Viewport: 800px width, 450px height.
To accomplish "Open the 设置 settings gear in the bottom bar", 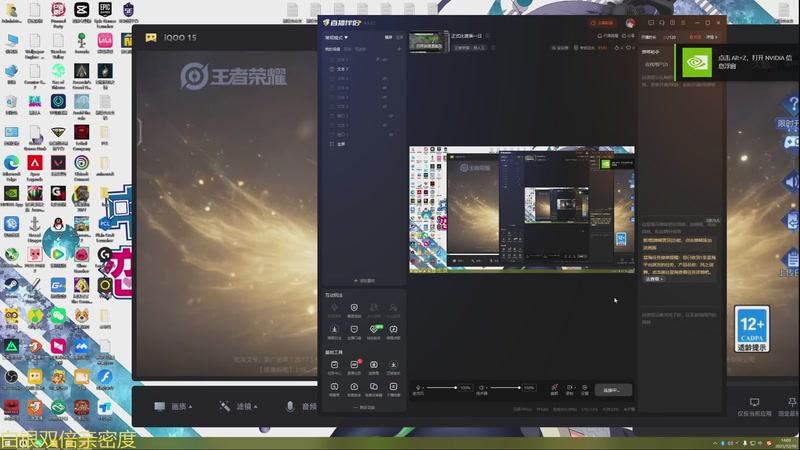I will coord(585,390).
